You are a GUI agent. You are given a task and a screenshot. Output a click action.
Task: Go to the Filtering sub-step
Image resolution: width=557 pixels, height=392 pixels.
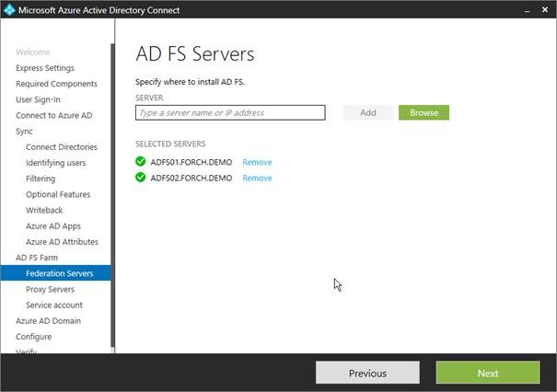tap(41, 179)
